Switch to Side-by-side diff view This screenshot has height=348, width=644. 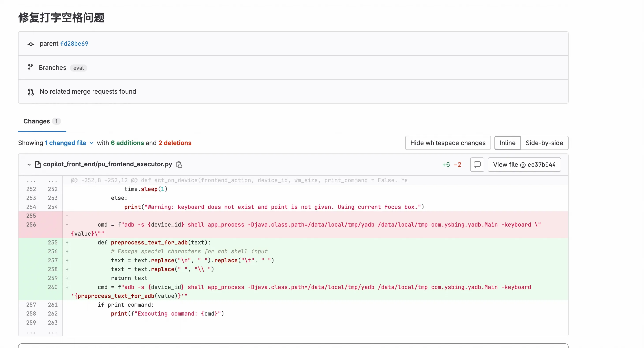[544, 143]
